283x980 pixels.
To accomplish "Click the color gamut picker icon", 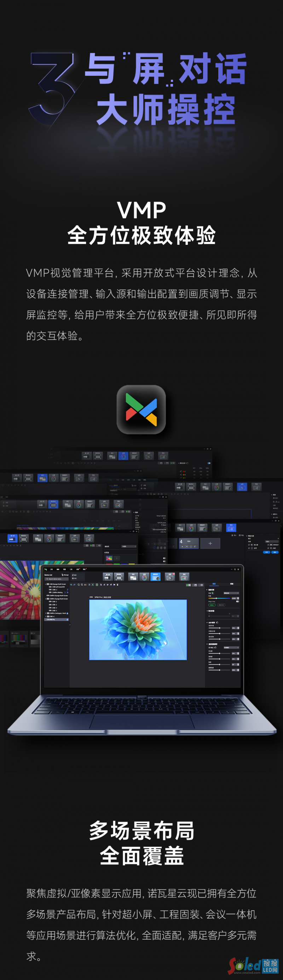I will [212, 593].
